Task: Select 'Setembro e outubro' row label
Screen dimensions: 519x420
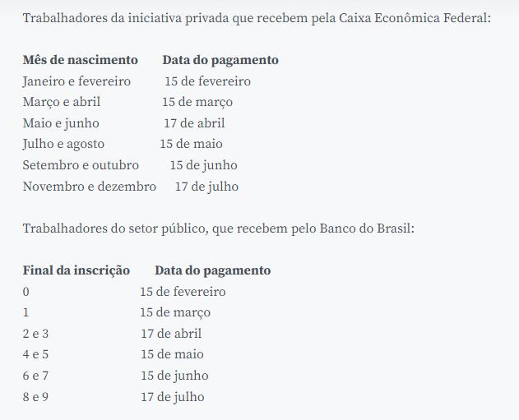Action: (81, 165)
